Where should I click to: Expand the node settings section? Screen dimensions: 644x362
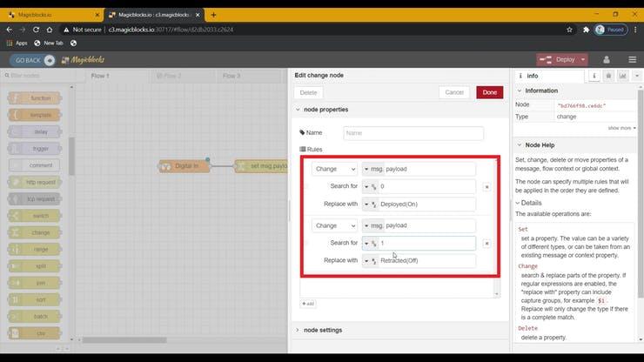[x=322, y=330]
